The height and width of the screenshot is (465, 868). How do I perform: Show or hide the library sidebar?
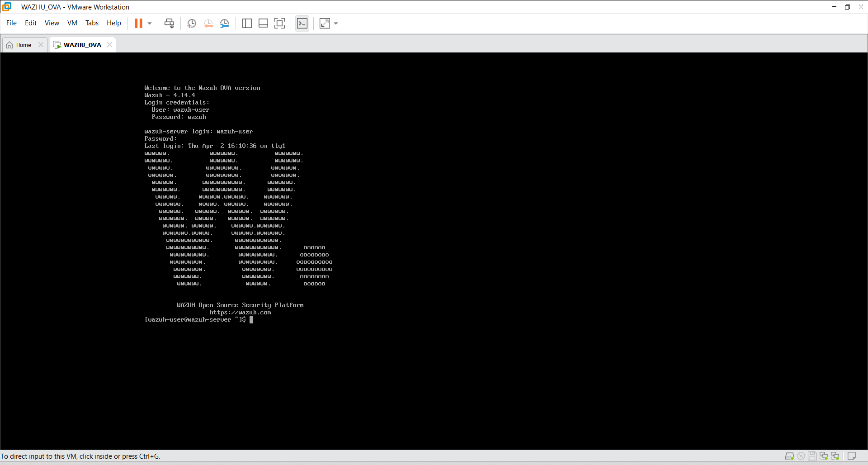(247, 24)
